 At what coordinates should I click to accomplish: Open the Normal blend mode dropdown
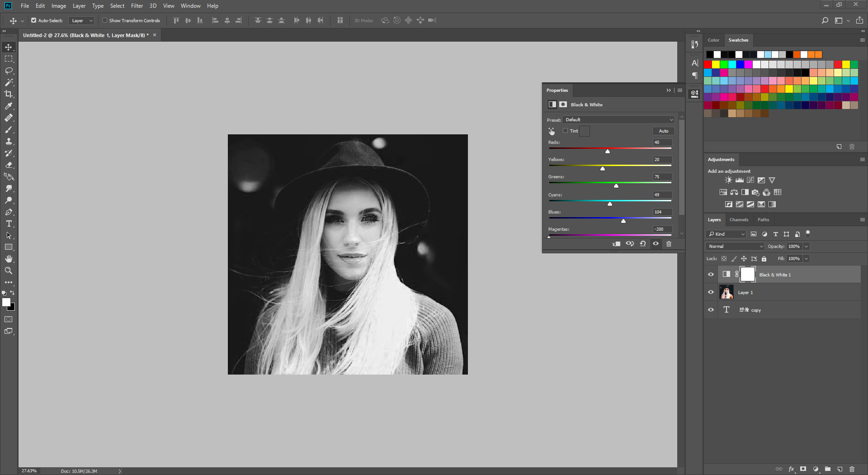(735, 247)
